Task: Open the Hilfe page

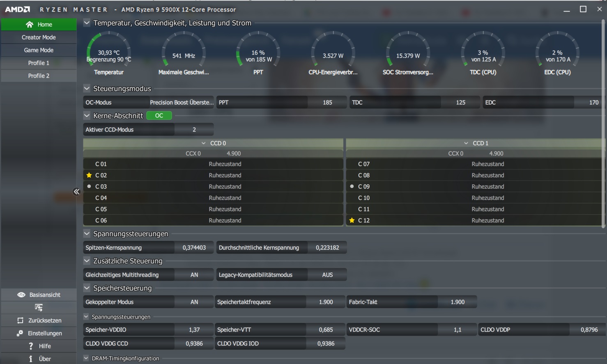Action: 39,346
